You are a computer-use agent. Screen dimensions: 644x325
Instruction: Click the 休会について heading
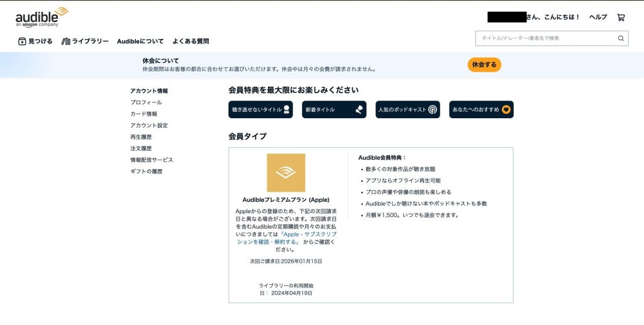point(160,60)
